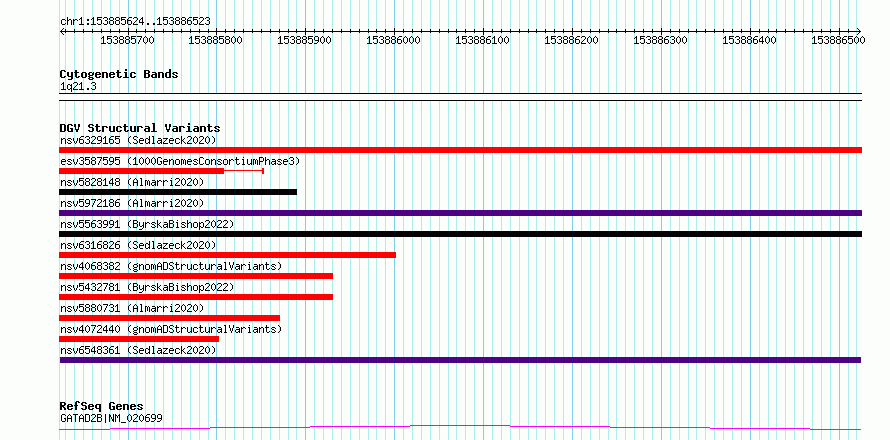
Task: Select variant label nsv5880731 (Almarri2020)
Action: [x=132, y=308]
